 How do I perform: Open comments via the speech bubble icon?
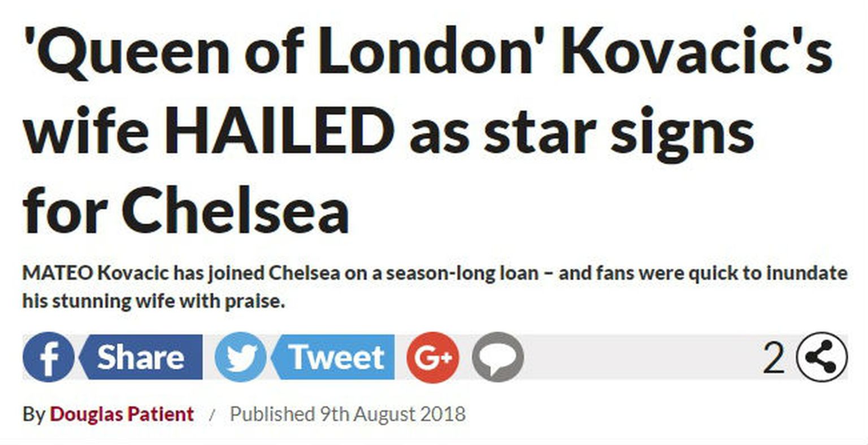(x=498, y=357)
